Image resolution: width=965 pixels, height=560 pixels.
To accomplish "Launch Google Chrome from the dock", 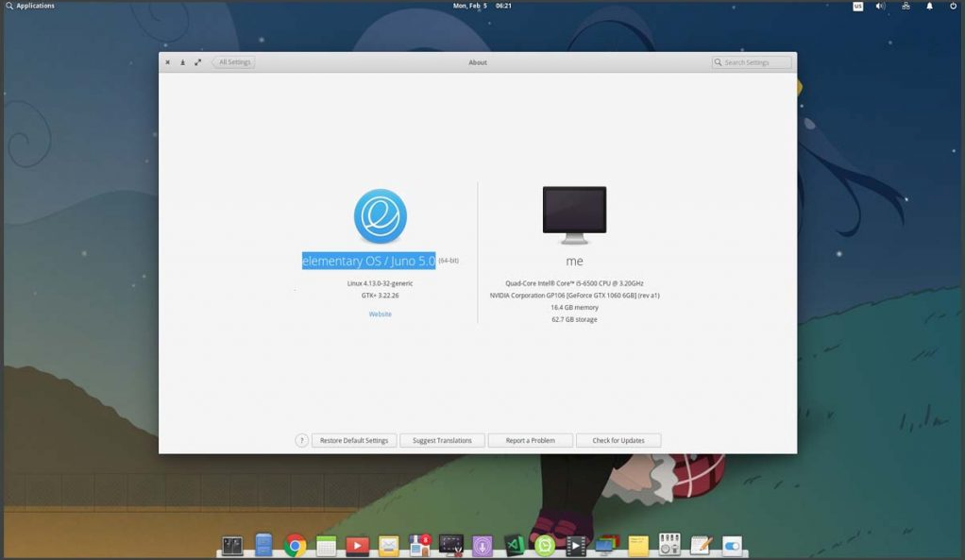I will (x=295, y=545).
